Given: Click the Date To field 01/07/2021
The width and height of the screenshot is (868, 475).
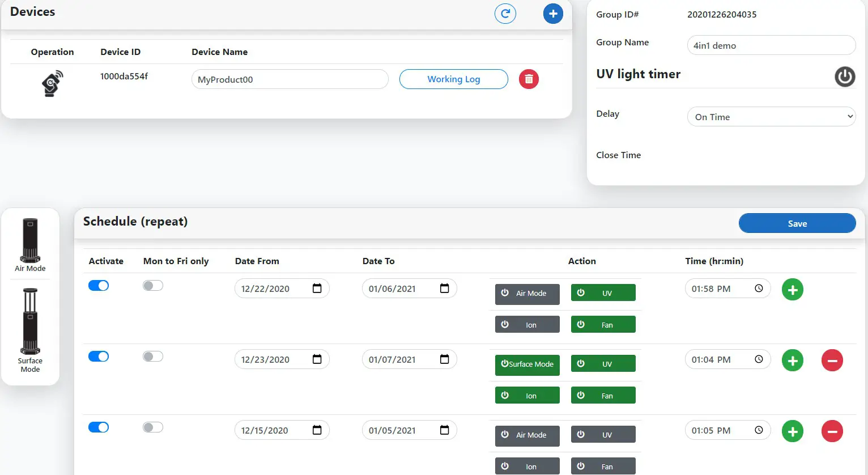Looking at the screenshot, I should [409, 359].
